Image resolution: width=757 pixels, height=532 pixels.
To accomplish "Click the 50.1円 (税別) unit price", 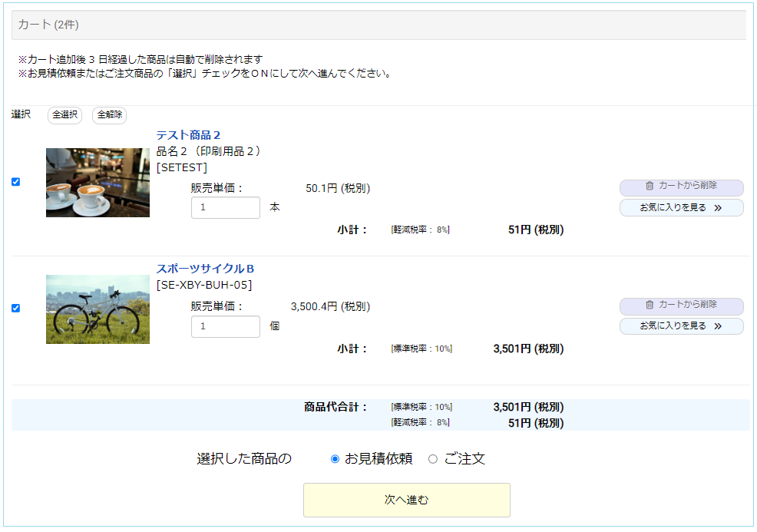I will [338, 188].
